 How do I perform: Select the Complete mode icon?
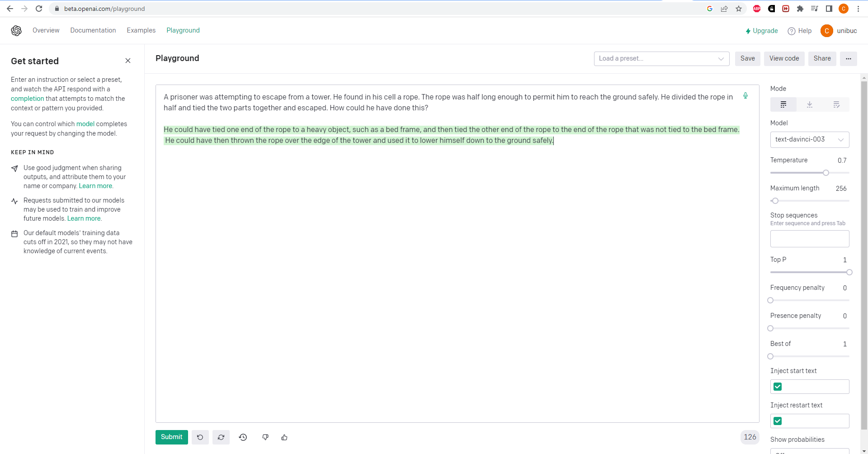[x=783, y=104]
